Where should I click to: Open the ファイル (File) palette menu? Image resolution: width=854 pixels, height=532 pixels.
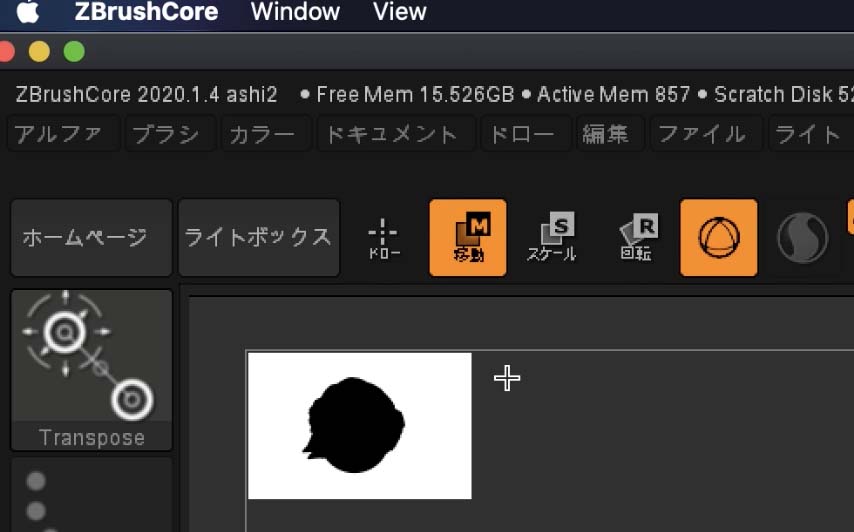[706, 134]
